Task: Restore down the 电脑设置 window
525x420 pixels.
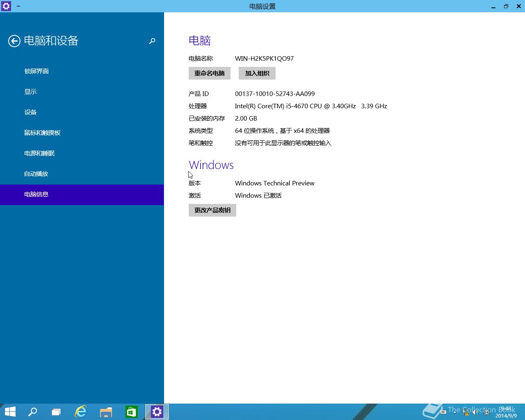Action: [x=506, y=6]
